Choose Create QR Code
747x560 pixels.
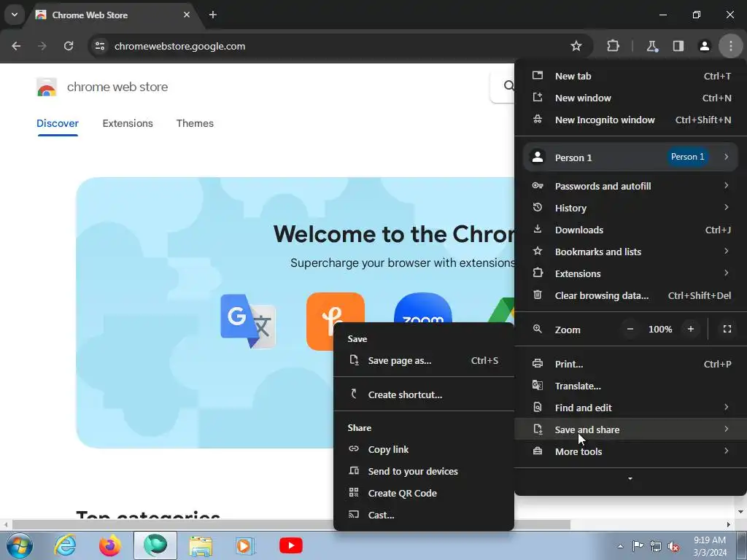(x=424, y=494)
